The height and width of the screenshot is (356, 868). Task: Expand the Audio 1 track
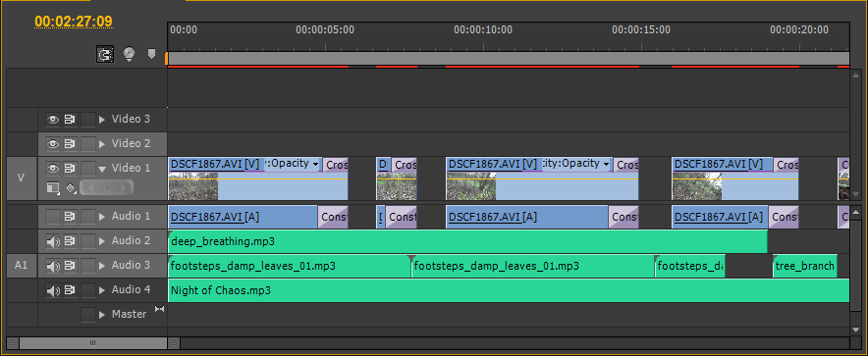(x=102, y=217)
